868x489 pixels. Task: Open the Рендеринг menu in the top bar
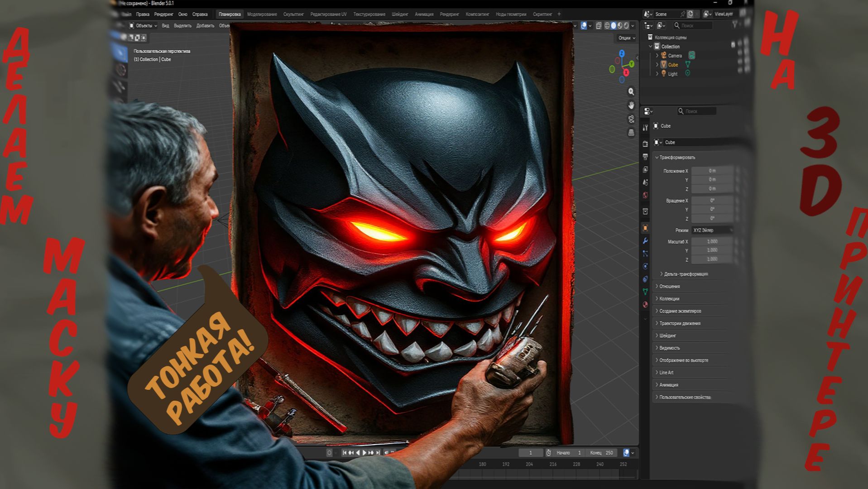coord(163,14)
